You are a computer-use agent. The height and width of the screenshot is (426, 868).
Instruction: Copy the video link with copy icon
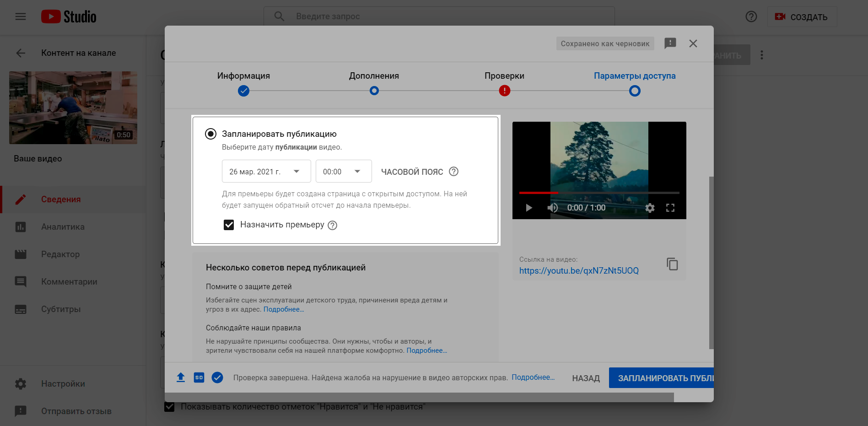672,264
